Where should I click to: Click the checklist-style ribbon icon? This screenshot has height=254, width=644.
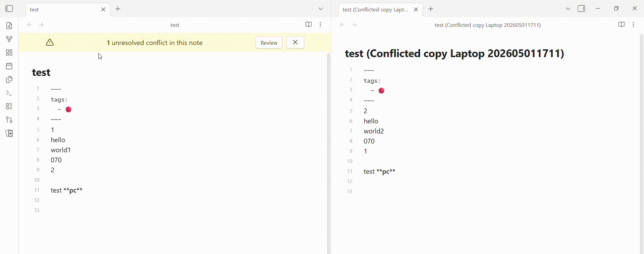[9, 106]
